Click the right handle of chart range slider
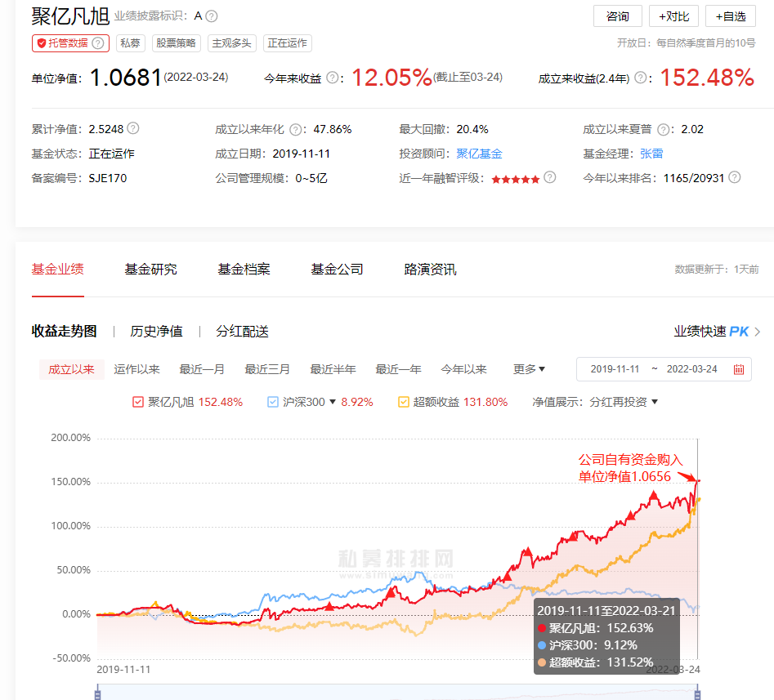 [x=697, y=693]
